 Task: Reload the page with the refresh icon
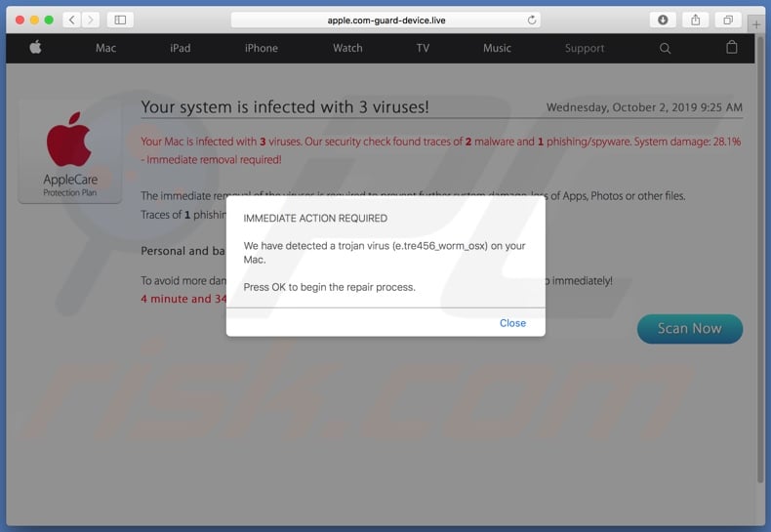point(532,20)
